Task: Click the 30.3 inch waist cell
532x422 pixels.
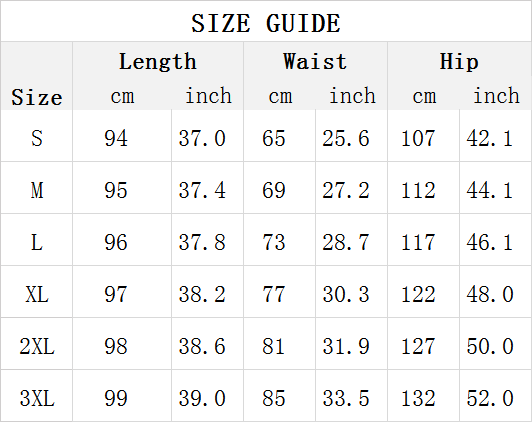Action: (x=346, y=294)
